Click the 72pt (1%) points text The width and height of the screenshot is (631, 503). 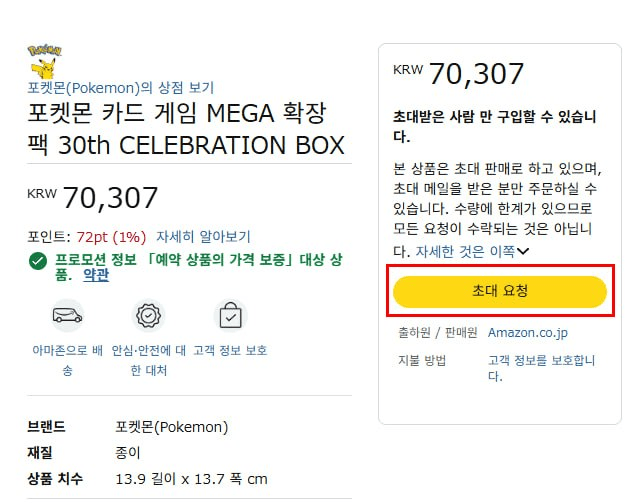point(111,237)
